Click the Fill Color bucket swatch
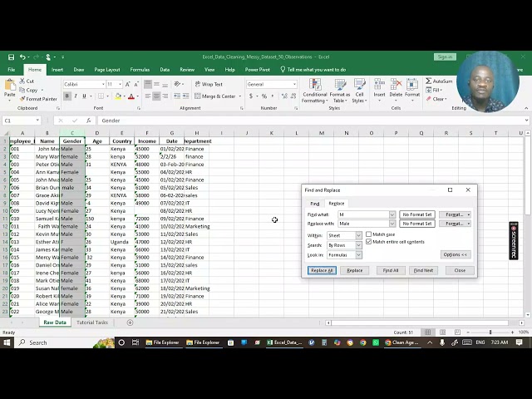Viewport: 532px width, 399px height. [118, 96]
